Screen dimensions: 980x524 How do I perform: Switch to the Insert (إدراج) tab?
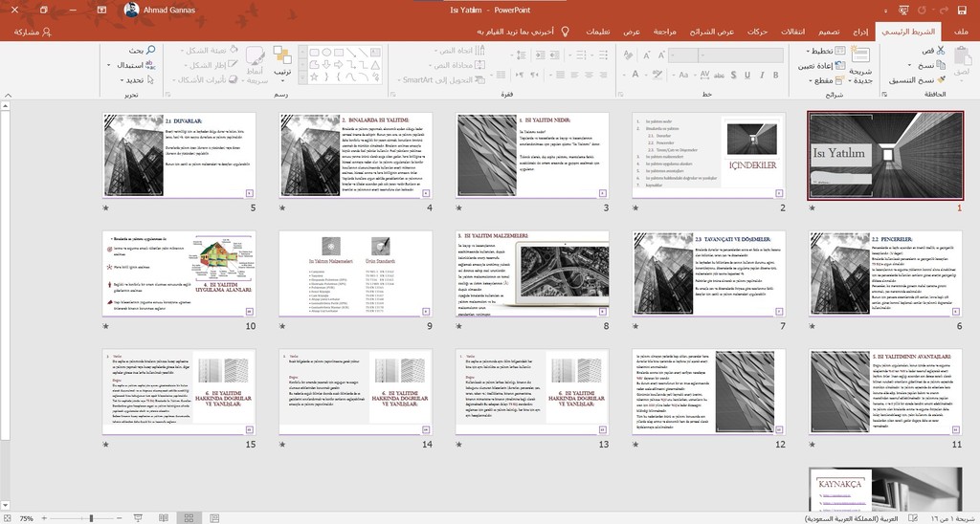(860, 32)
